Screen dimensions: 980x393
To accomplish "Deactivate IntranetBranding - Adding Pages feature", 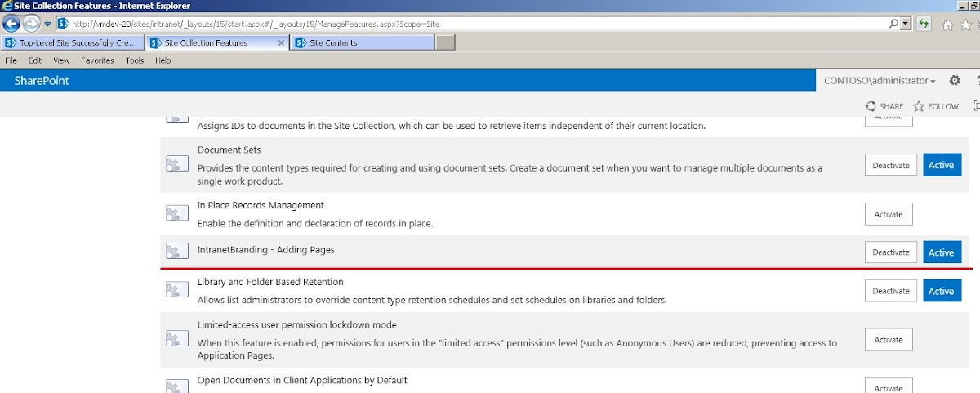I will coord(890,252).
